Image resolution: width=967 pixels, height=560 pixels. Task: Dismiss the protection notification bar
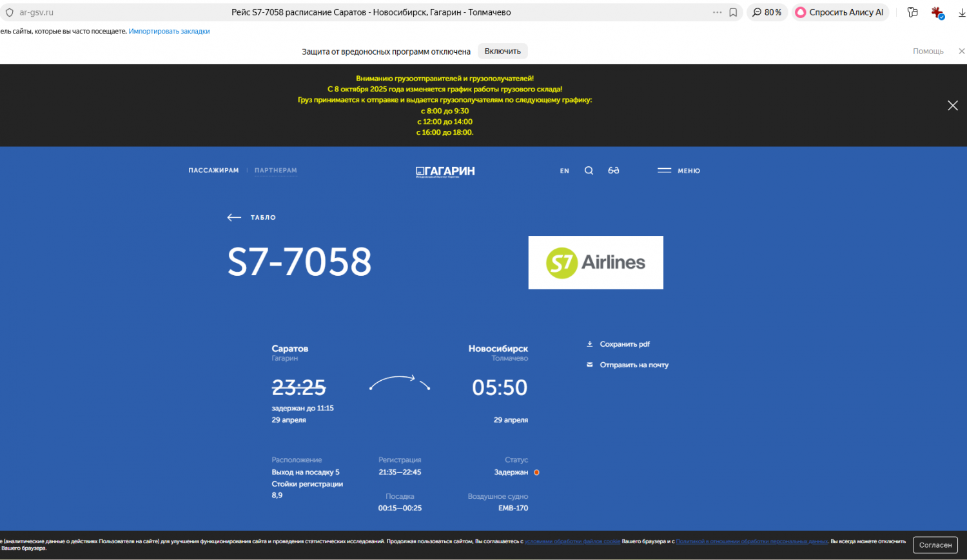tap(961, 52)
